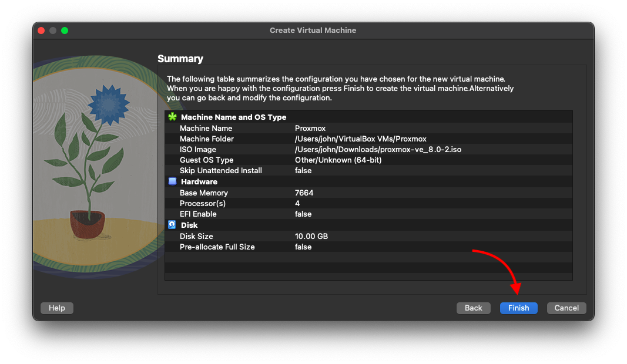Select the Base Memory row label

click(203, 193)
